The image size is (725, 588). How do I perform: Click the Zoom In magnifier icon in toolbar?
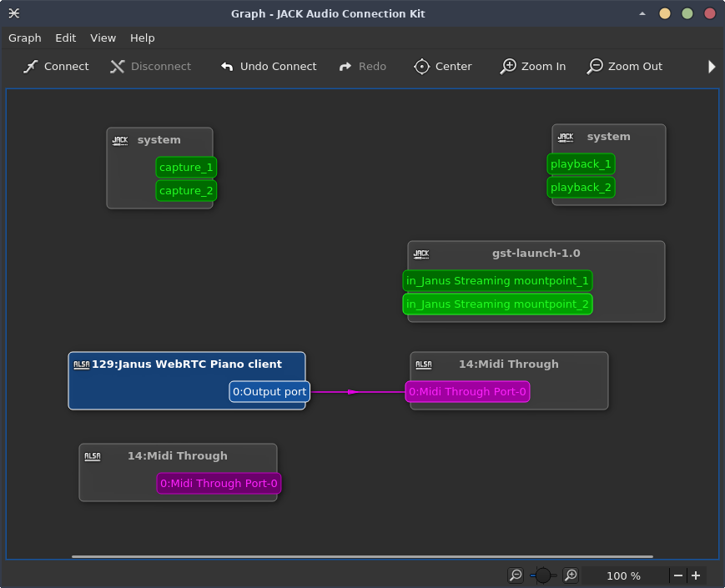(508, 67)
